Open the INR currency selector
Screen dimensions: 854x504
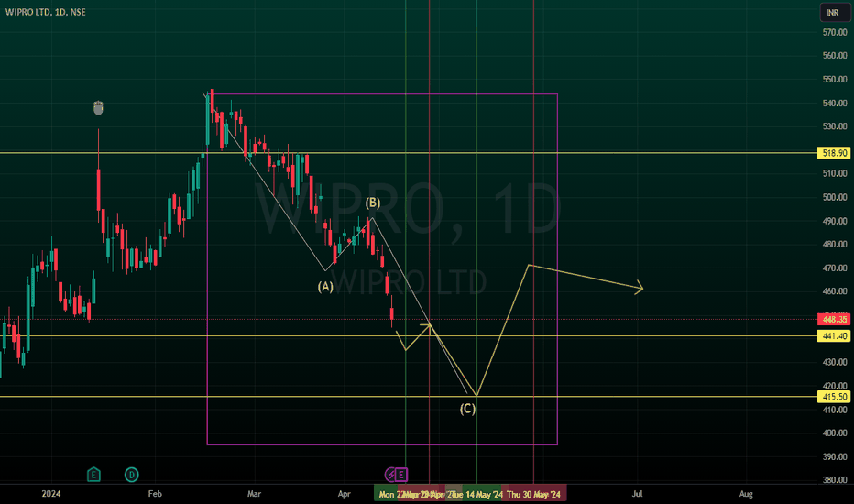click(x=835, y=13)
